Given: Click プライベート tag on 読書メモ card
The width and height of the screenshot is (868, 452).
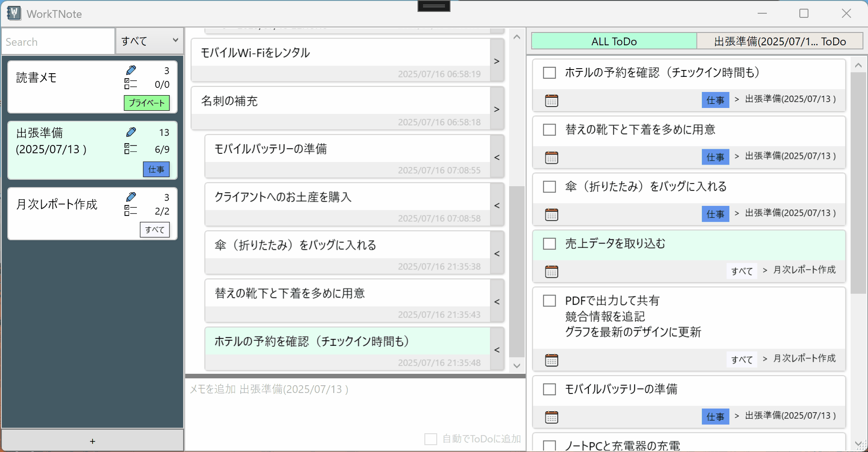Looking at the screenshot, I should (x=146, y=103).
